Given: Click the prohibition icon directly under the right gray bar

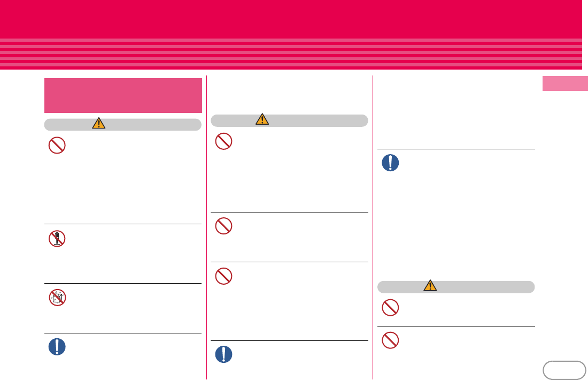Looking at the screenshot, I should (x=390, y=308).
